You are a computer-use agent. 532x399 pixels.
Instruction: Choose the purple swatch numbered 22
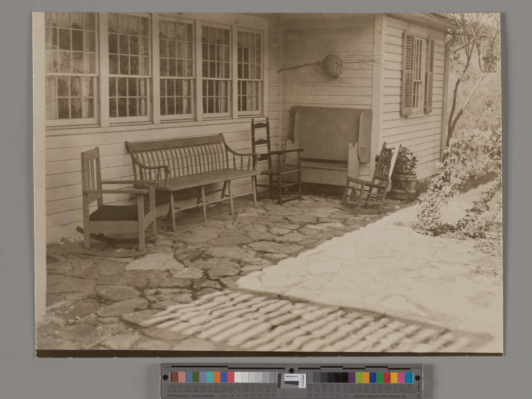[x=352, y=377]
